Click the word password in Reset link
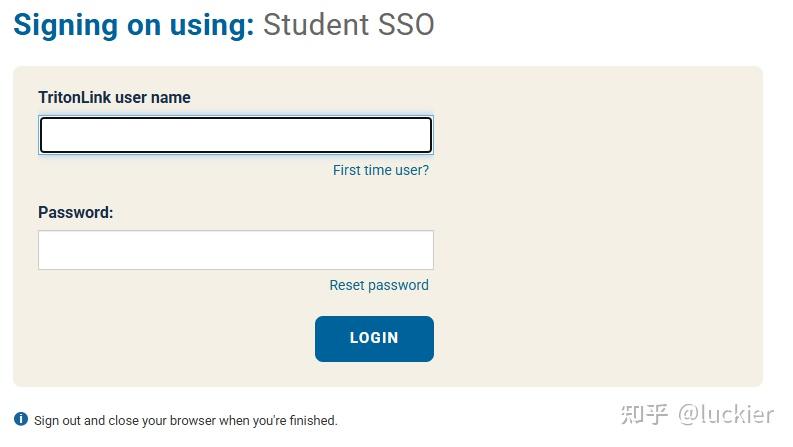Screen dimensions: 793x447 [399, 285]
